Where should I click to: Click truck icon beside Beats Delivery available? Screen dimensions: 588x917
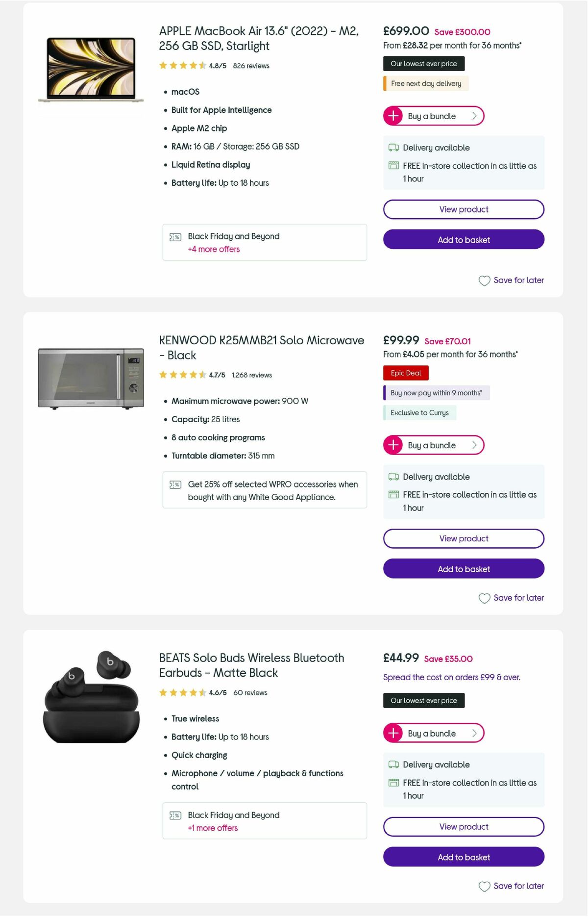[x=393, y=764]
